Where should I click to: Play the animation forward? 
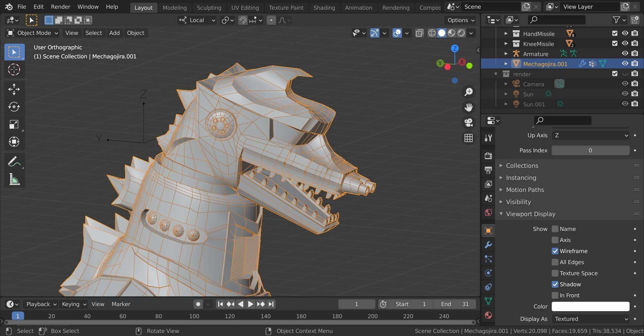(251, 304)
